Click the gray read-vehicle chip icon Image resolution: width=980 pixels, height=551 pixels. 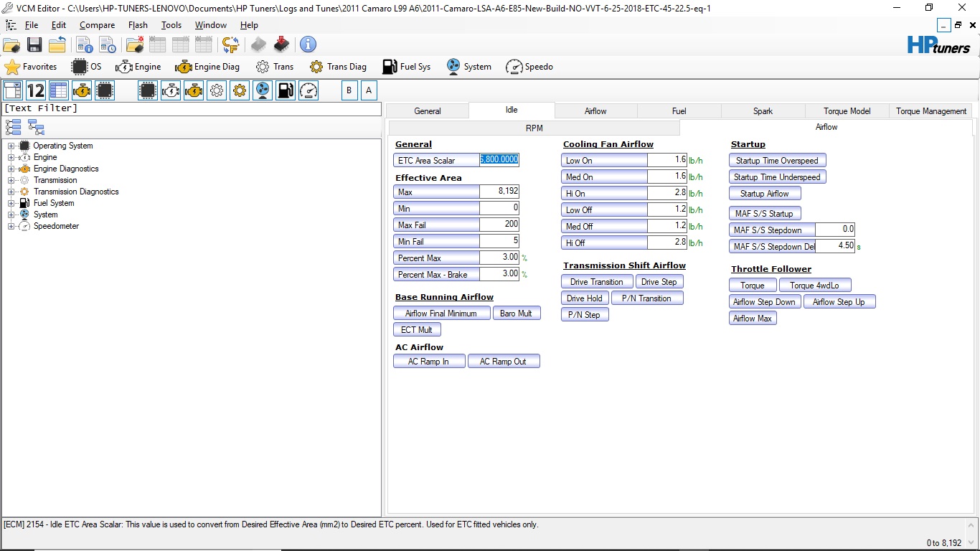(x=259, y=44)
